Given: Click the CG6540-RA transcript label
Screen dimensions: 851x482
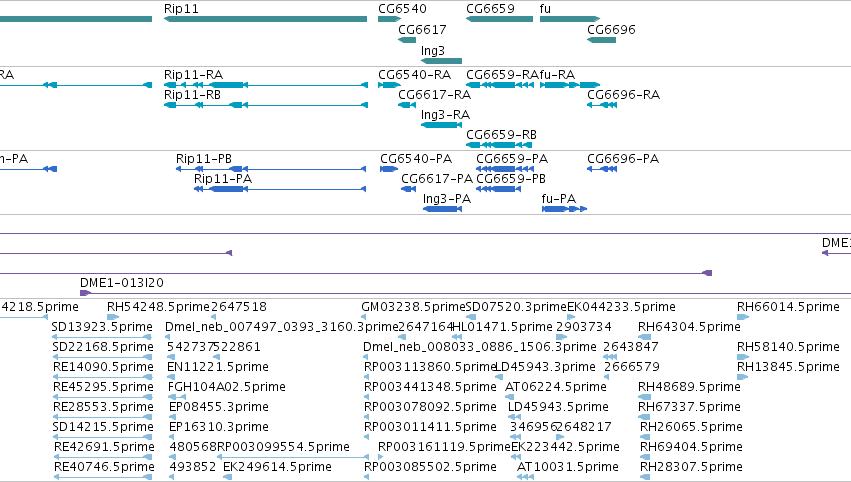Looking at the screenshot, I should pyautogui.click(x=415, y=75).
